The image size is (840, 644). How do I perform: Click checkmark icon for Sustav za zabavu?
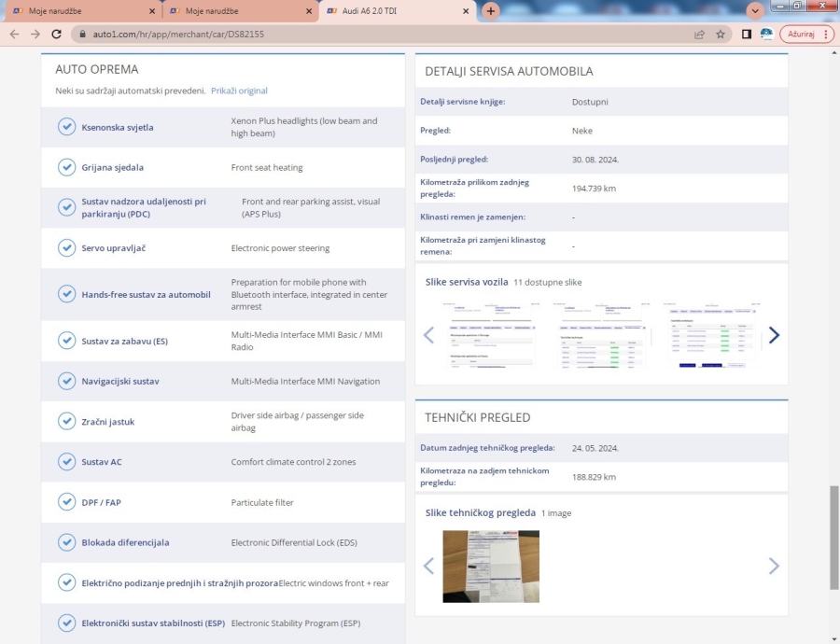point(66,341)
